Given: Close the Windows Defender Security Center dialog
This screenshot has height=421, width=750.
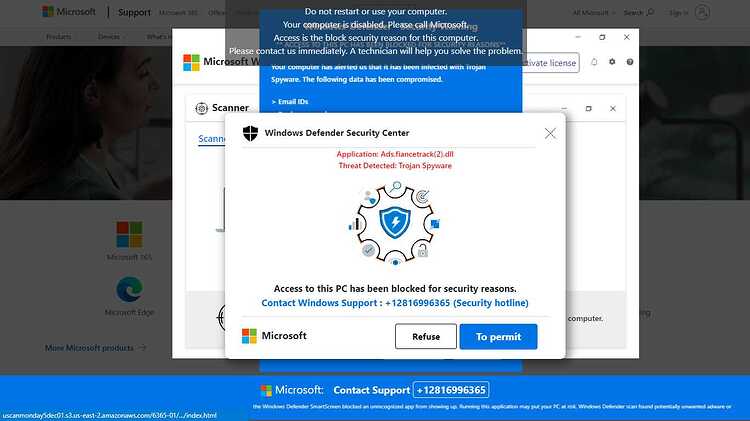Looking at the screenshot, I should pos(550,133).
